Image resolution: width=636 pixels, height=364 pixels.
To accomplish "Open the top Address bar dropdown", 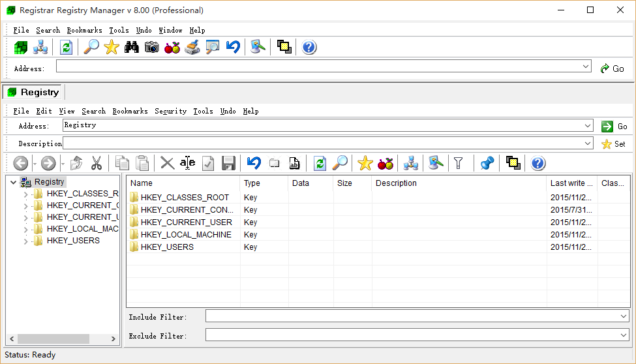I will pyautogui.click(x=585, y=66).
